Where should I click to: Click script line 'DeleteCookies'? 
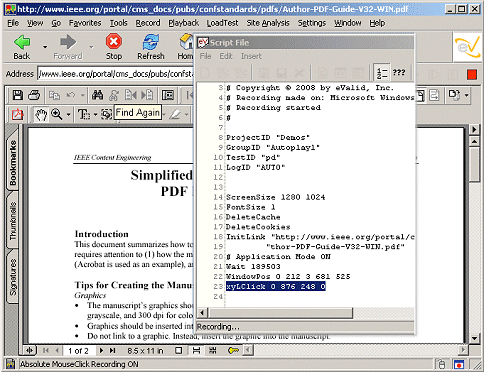(258, 227)
